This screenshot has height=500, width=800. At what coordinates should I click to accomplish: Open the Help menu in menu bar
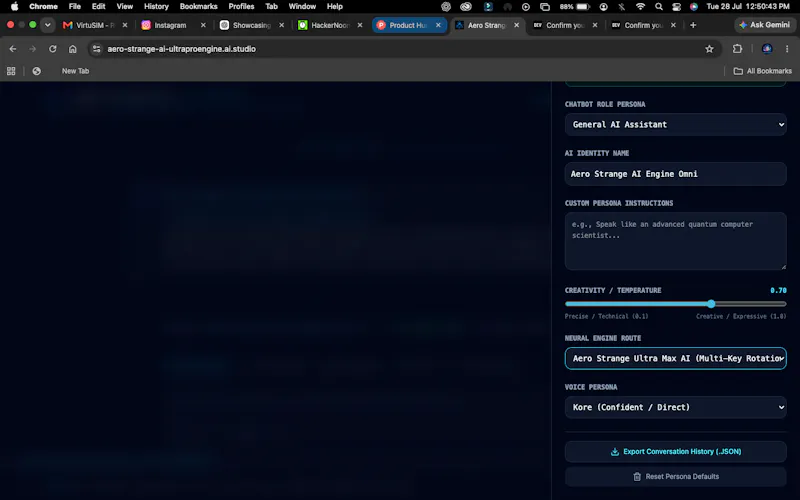pyautogui.click(x=335, y=7)
